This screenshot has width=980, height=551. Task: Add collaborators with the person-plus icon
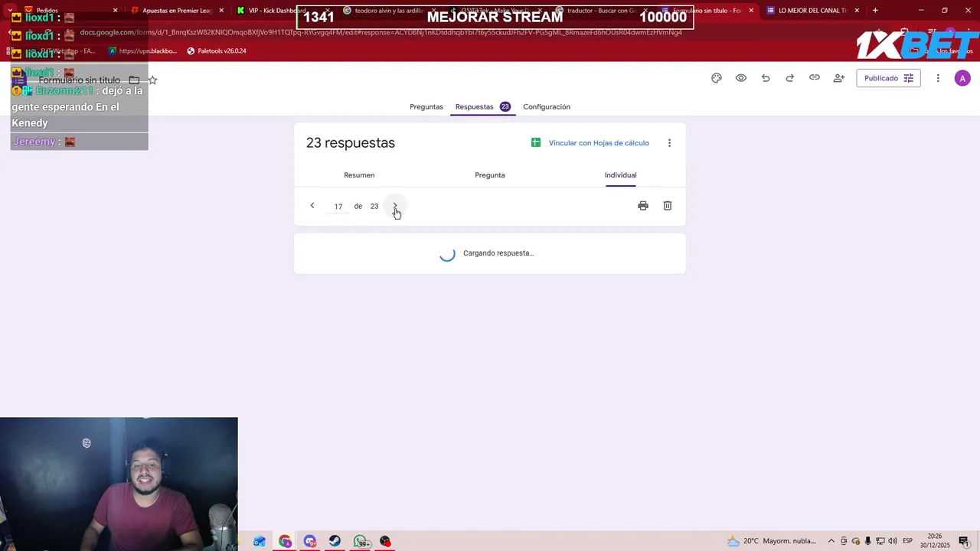[x=839, y=78]
